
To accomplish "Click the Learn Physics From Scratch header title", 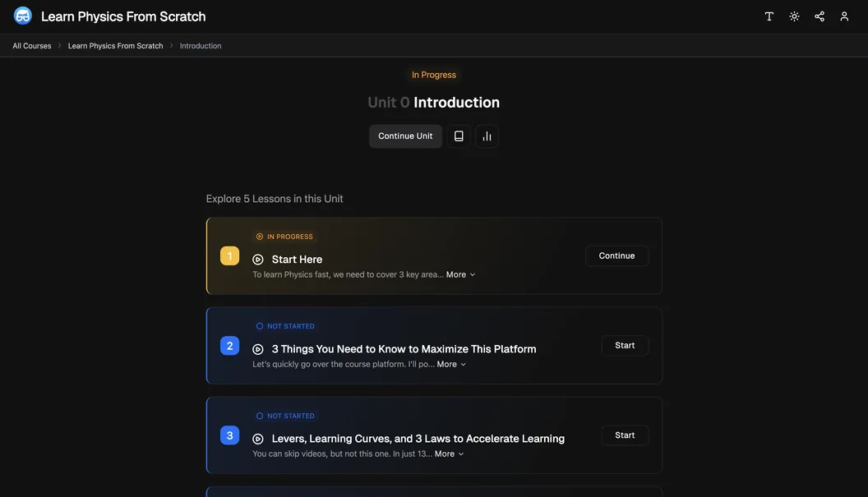I will (x=123, y=16).
